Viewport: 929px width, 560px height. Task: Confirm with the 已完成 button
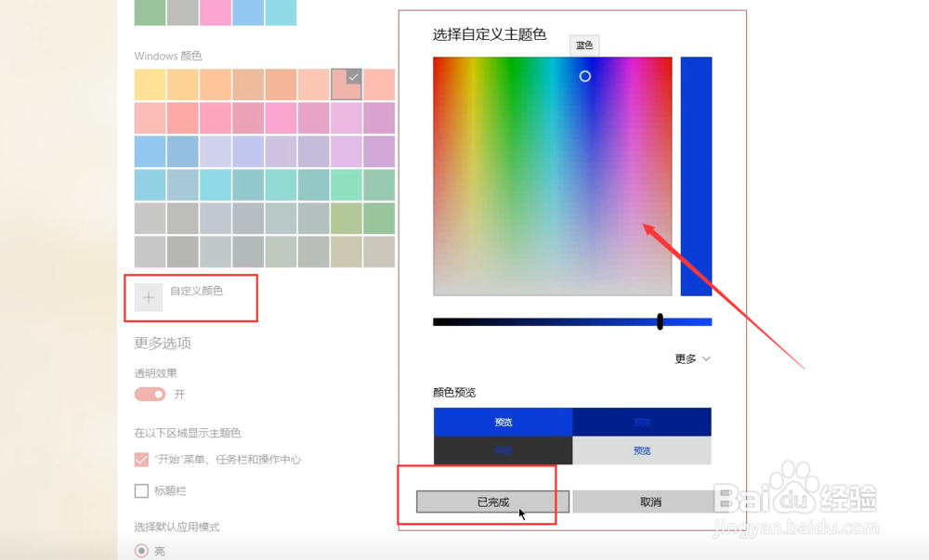click(x=493, y=502)
